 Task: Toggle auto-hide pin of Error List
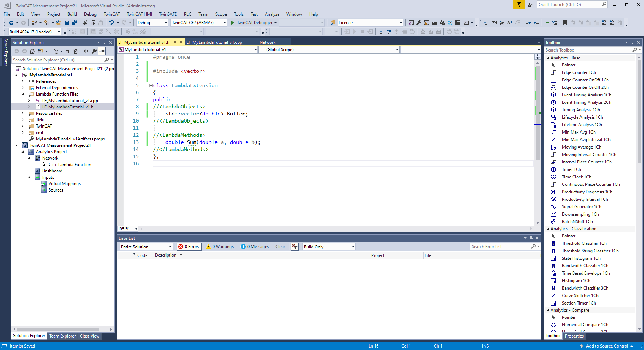(531, 238)
